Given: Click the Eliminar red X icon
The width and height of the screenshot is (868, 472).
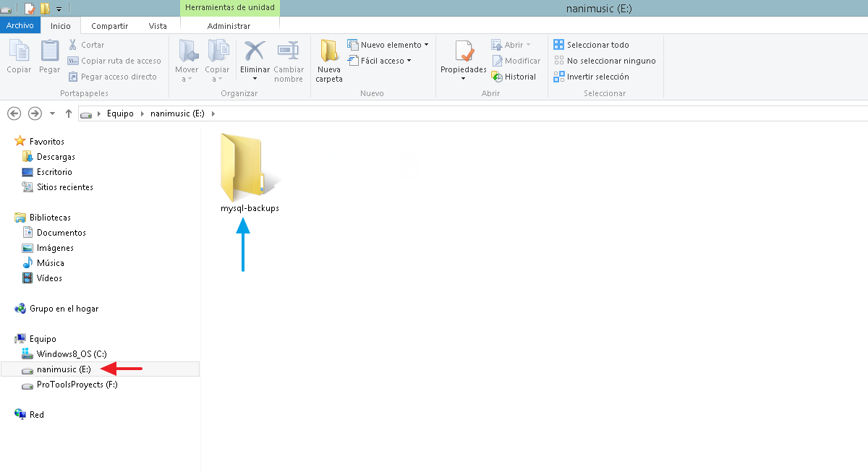Looking at the screenshot, I should pos(255,52).
